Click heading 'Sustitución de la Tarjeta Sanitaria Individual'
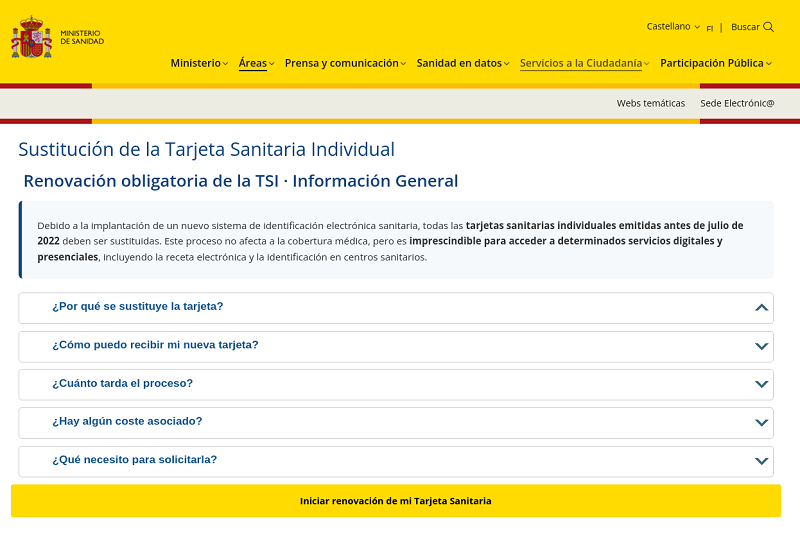This screenshot has width=800, height=537. coord(207,149)
